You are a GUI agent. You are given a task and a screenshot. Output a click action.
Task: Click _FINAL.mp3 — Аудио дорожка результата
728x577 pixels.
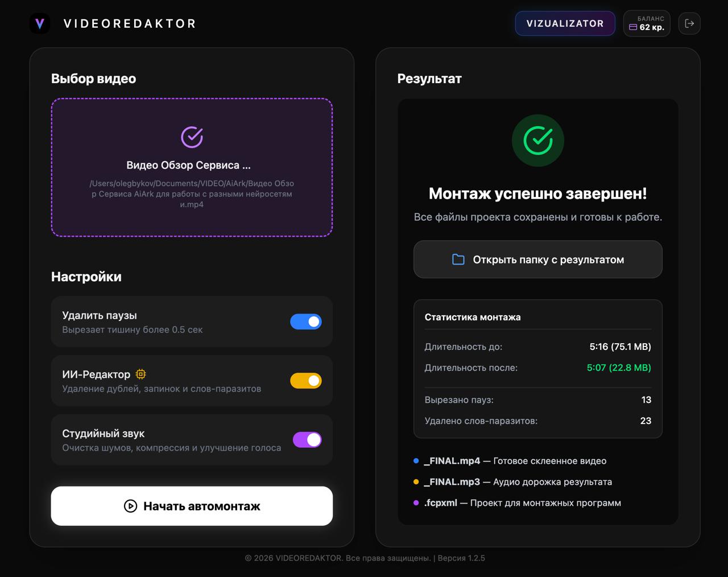coord(518,482)
